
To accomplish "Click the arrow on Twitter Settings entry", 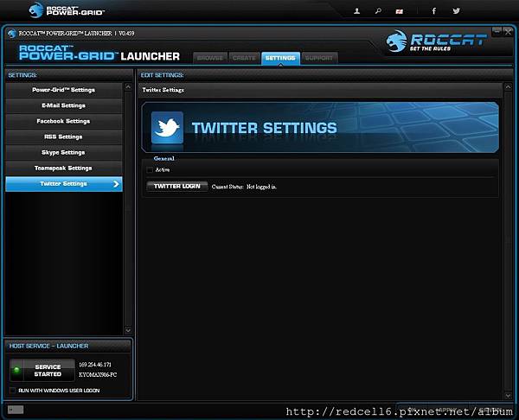I will tap(116, 184).
